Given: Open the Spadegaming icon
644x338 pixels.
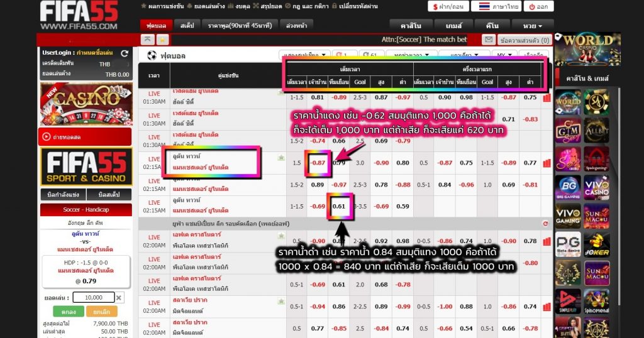Looking at the screenshot, I should click(597, 159).
